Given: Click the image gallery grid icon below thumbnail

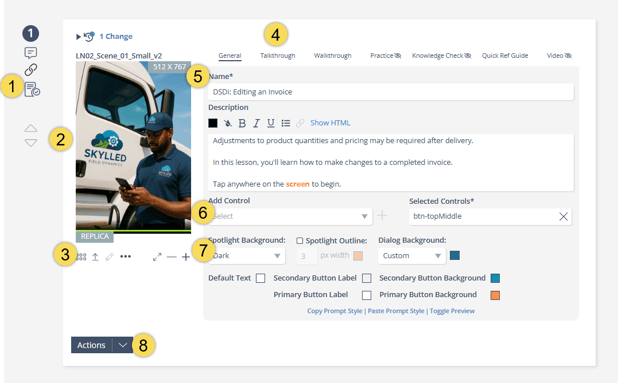Looking at the screenshot, I should point(81,257).
